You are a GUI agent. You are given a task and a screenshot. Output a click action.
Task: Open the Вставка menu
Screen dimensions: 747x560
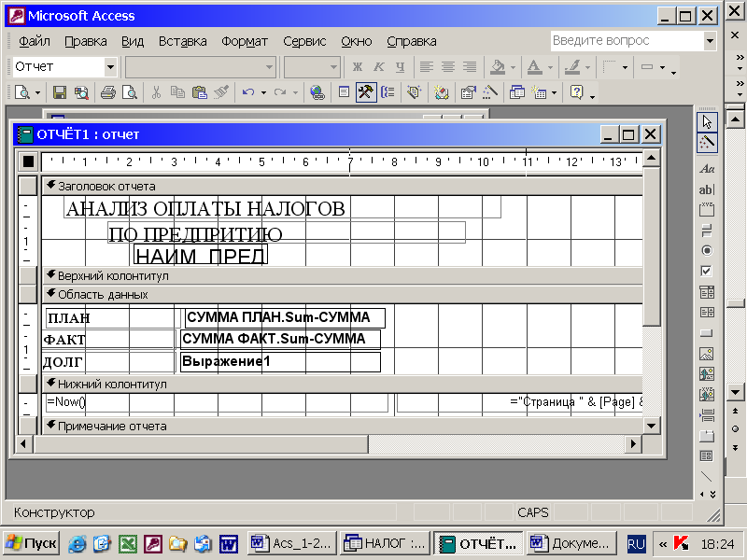click(183, 41)
